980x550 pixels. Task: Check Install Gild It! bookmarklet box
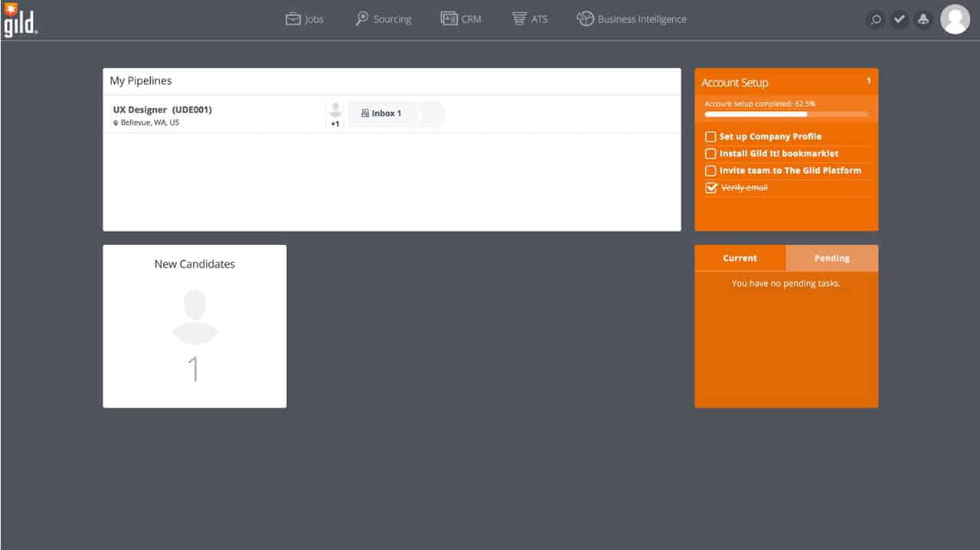pyautogui.click(x=710, y=154)
